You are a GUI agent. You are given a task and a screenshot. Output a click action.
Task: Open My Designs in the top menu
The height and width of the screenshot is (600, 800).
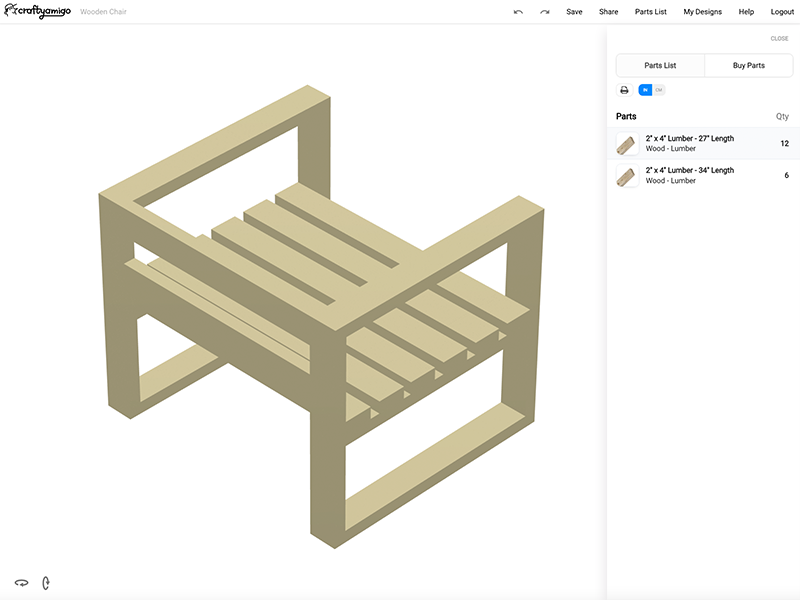pos(702,12)
